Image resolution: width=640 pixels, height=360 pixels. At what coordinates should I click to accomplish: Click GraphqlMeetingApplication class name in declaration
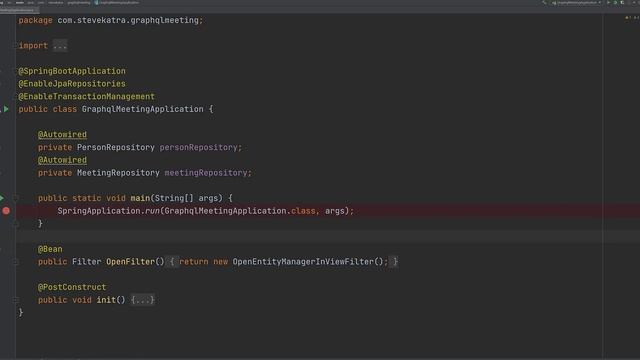(x=142, y=109)
